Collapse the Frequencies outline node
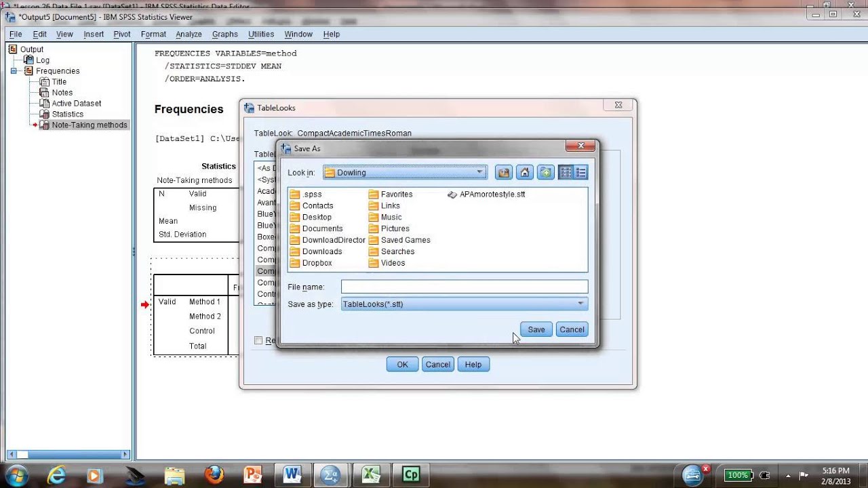The width and height of the screenshot is (868, 488). [x=14, y=71]
